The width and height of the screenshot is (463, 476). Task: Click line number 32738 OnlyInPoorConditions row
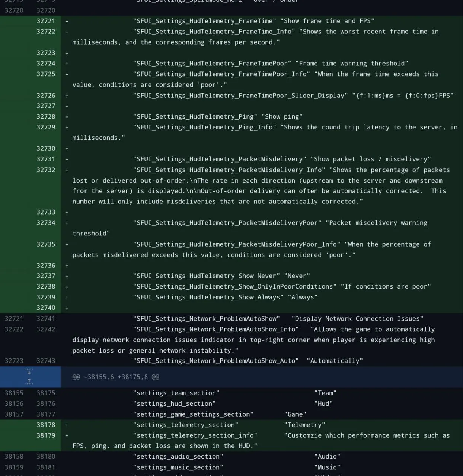46,287
